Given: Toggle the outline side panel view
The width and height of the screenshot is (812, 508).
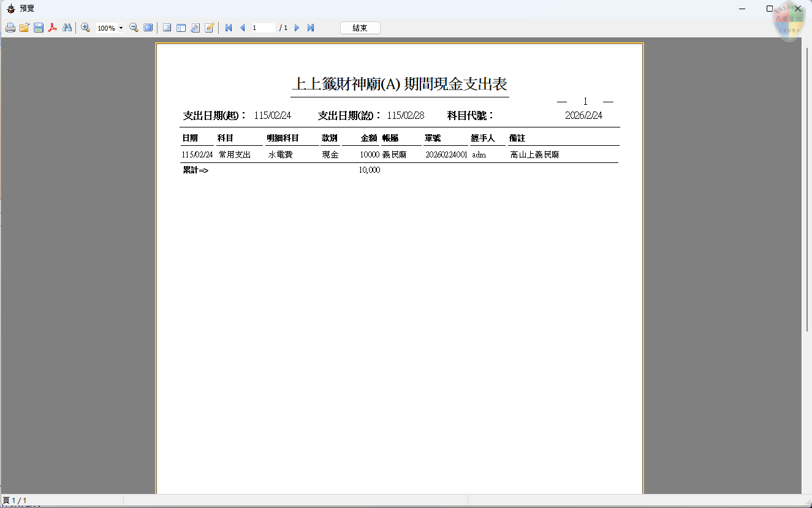Looking at the screenshot, I should 181,28.
